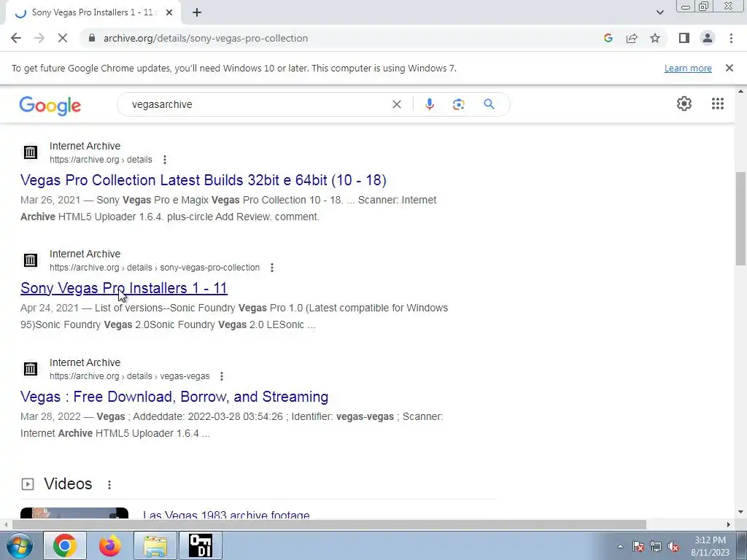Stop loading the page

tap(63, 38)
